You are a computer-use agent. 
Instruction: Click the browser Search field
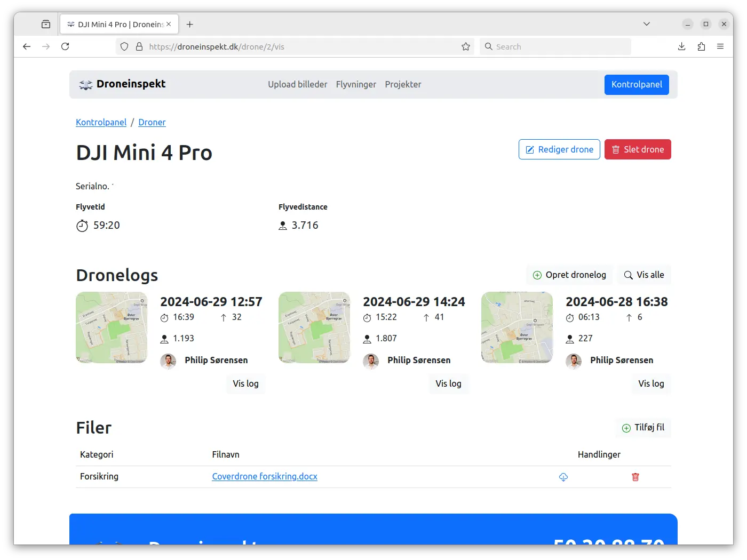tap(555, 46)
